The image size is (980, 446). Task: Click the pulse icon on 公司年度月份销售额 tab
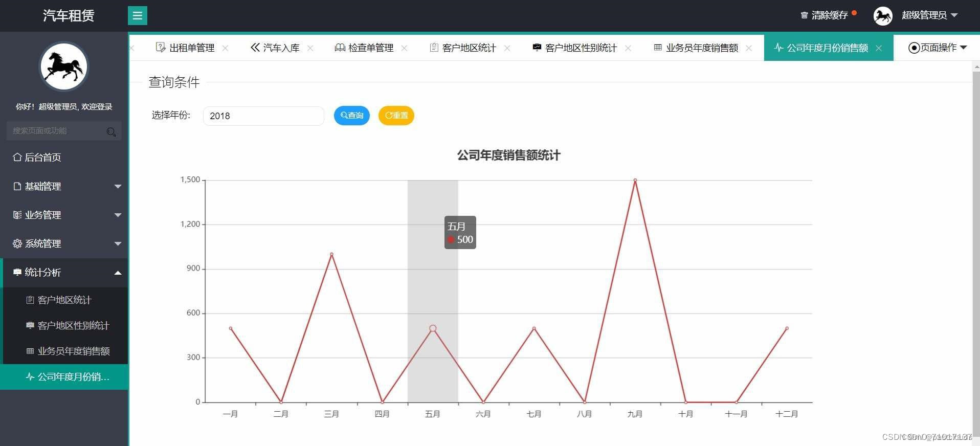tap(779, 48)
